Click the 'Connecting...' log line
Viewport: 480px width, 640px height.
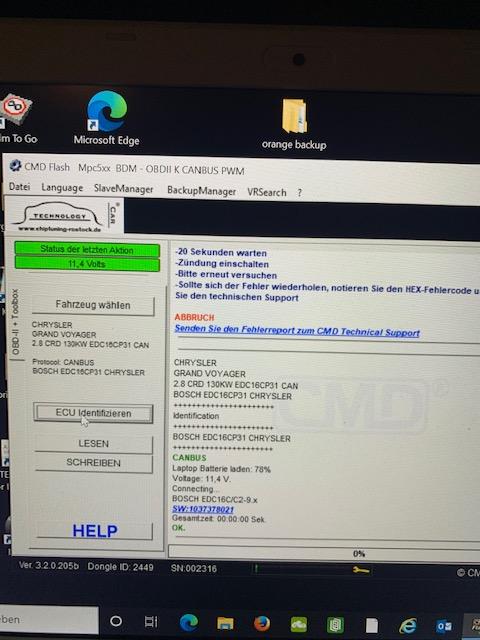click(x=196, y=489)
